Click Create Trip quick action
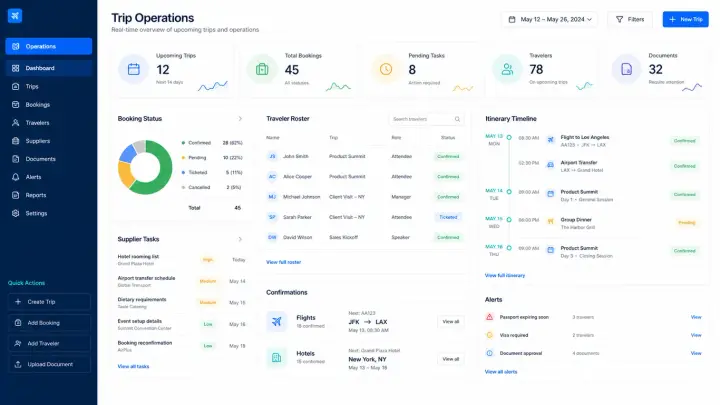Viewport: 720px width, 405px height. pyautogui.click(x=49, y=302)
